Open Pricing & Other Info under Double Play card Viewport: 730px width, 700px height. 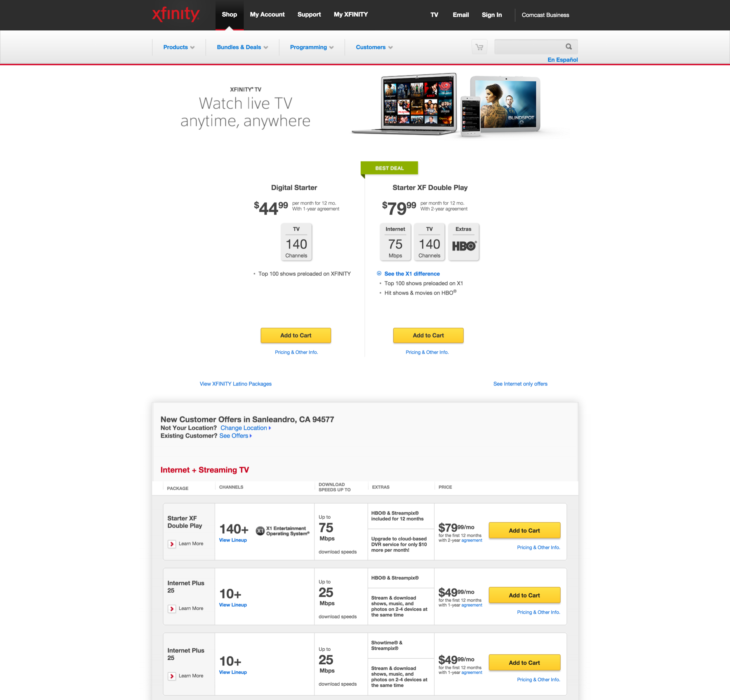(427, 352)
